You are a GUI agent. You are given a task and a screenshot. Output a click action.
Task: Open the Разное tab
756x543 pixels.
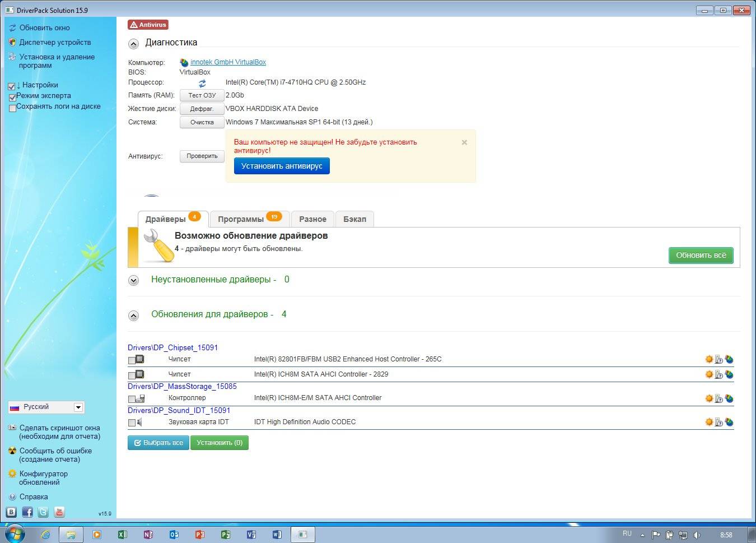click(x=312, y=219)
